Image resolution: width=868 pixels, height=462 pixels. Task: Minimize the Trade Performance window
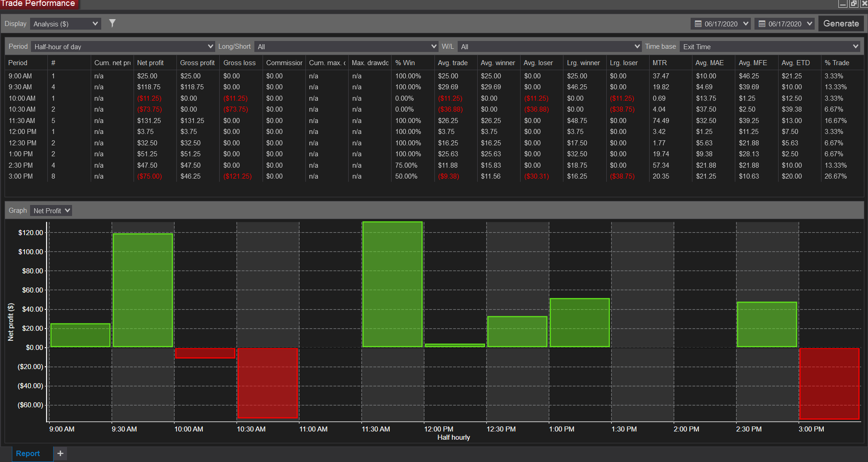pyautogui.click(x=842, y=4)
